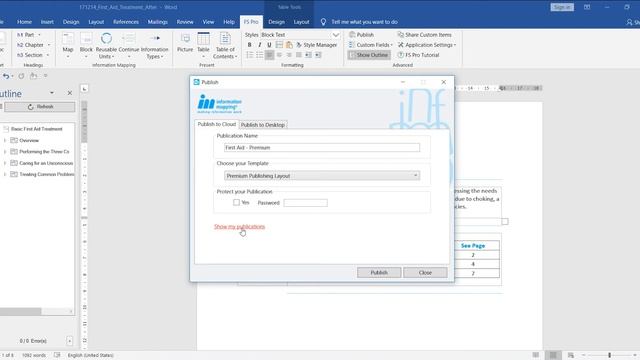Image resolution: width=640 pixels, height=360 pixels.
Task: Insert a Table of Contents
Action: pos(225,45)
